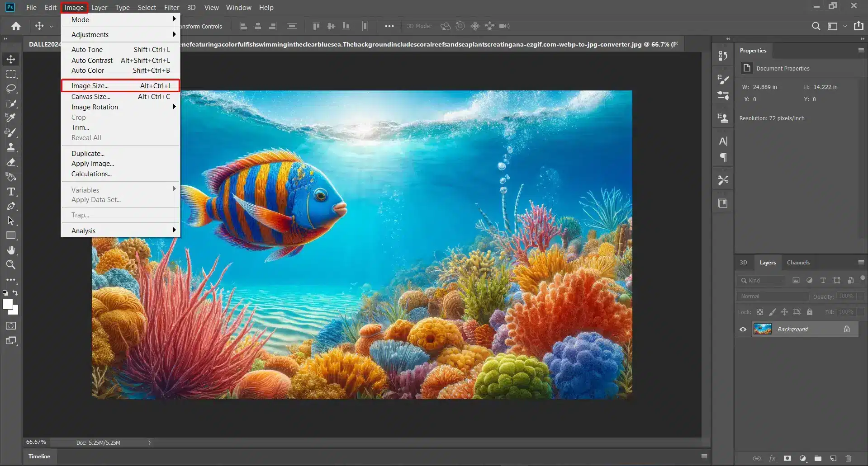Viewport: 868px width, 466px height.
Task: Select the Quick Selection tool
Action: [x=11, y=104]
